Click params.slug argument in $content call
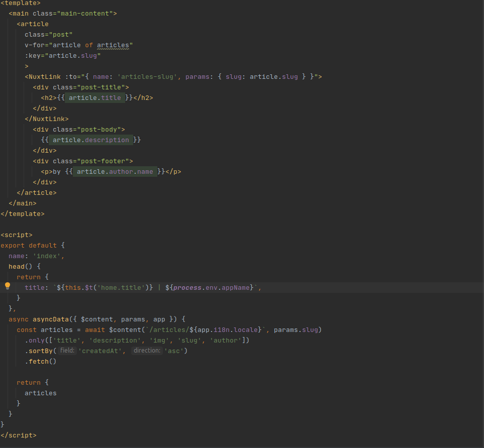The height and width of the screenshot is (448, 484). click(296, 330)
